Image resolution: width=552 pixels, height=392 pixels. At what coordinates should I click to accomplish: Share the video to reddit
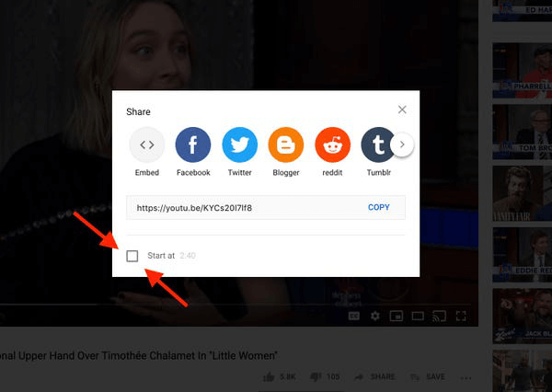(332, 144)
